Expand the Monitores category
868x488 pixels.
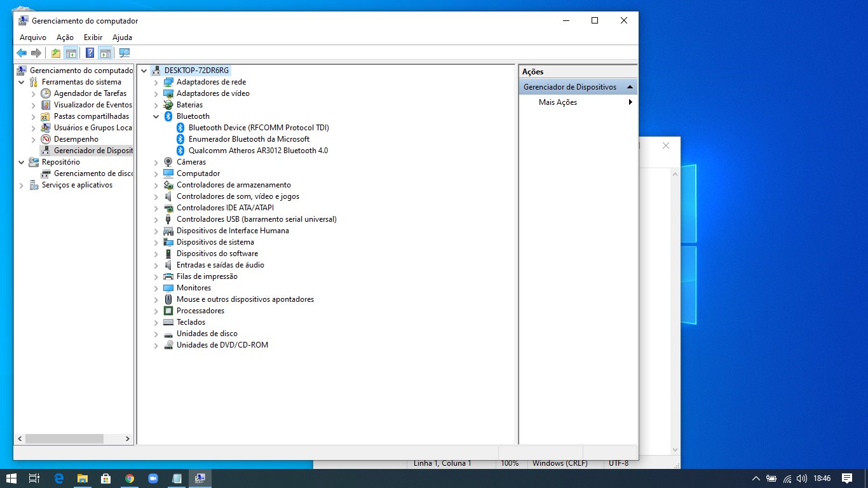156,288
